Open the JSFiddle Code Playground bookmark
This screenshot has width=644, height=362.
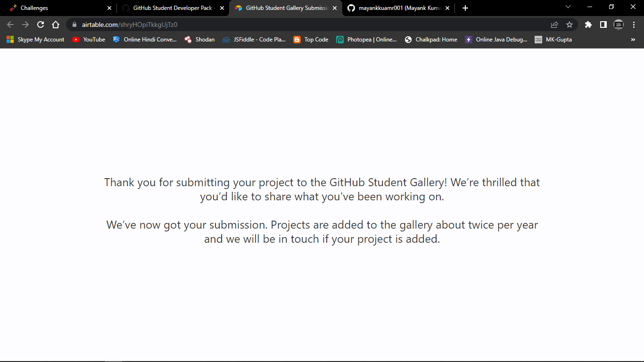(x=254, y=40)
